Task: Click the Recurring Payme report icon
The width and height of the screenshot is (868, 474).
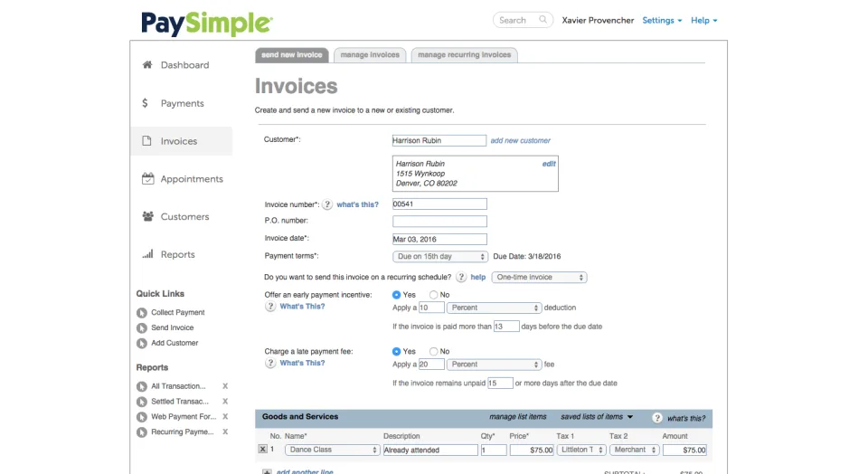Action: (x=142, y=431)
